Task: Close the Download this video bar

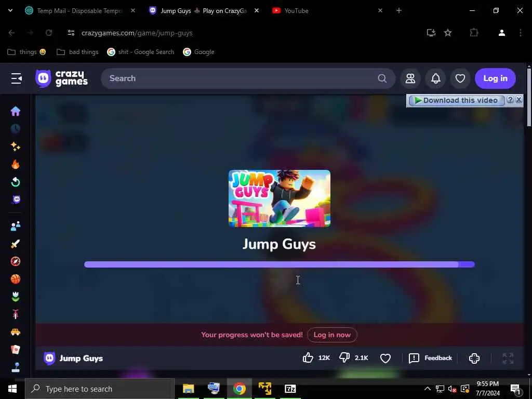Action: point(519,100)
